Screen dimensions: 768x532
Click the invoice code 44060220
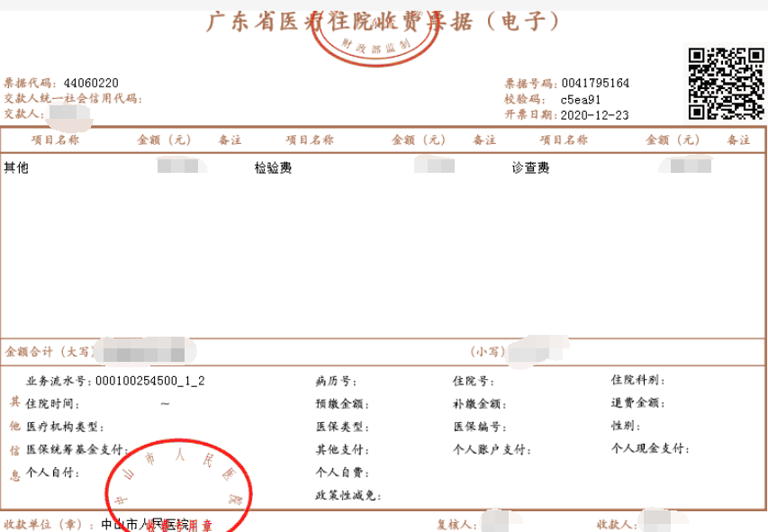91,84
